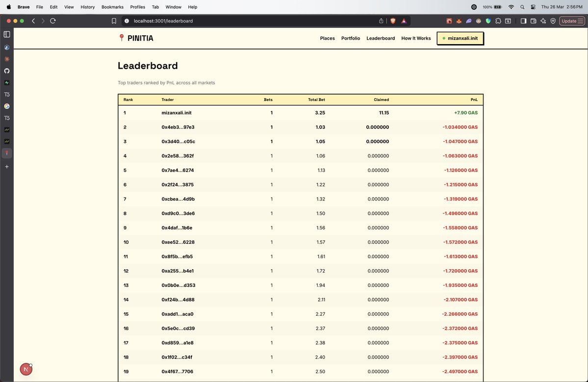This screenshot has height=382, width=588.
Task: Open Brave Rewards triangle icon
Action: pyautogui.click(x=404, y=21)
